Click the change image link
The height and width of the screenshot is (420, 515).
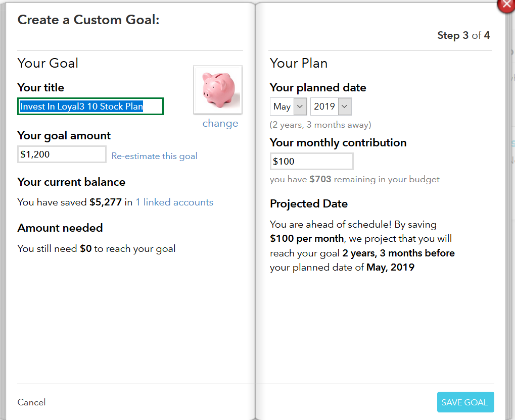[220, 124]
